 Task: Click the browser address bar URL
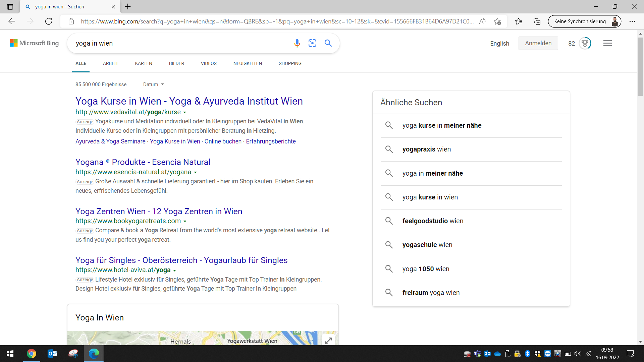point(277,21)
